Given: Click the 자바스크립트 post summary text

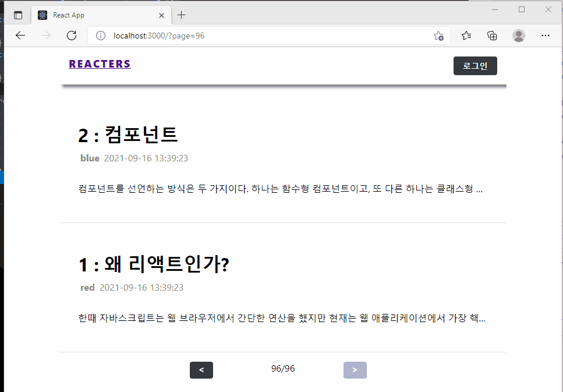Looking at the screenshot, I should [x=282, y=318].
